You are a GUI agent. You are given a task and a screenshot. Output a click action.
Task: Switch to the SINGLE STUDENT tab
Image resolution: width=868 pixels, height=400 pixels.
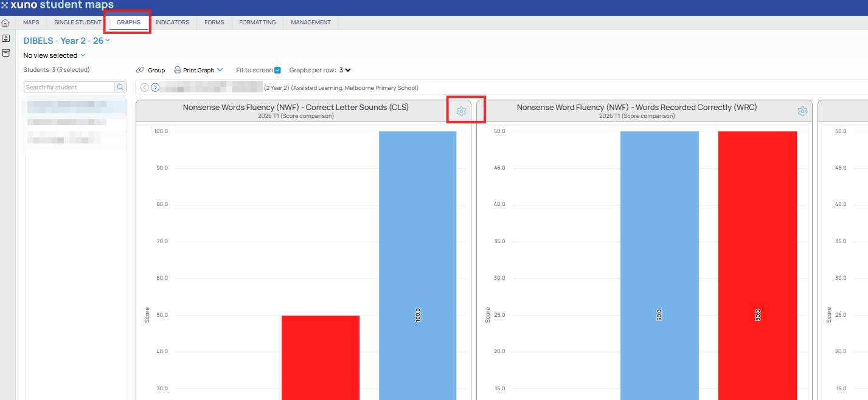[x=78, y=22]
